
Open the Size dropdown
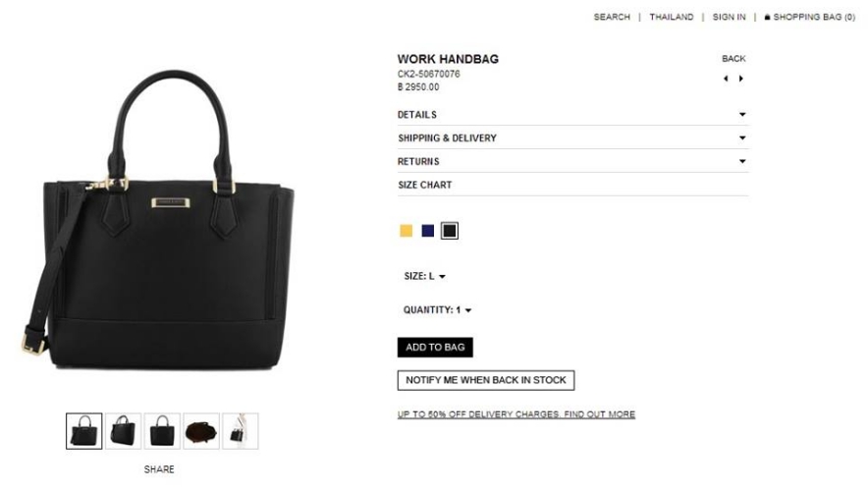(x=424, y=276)
